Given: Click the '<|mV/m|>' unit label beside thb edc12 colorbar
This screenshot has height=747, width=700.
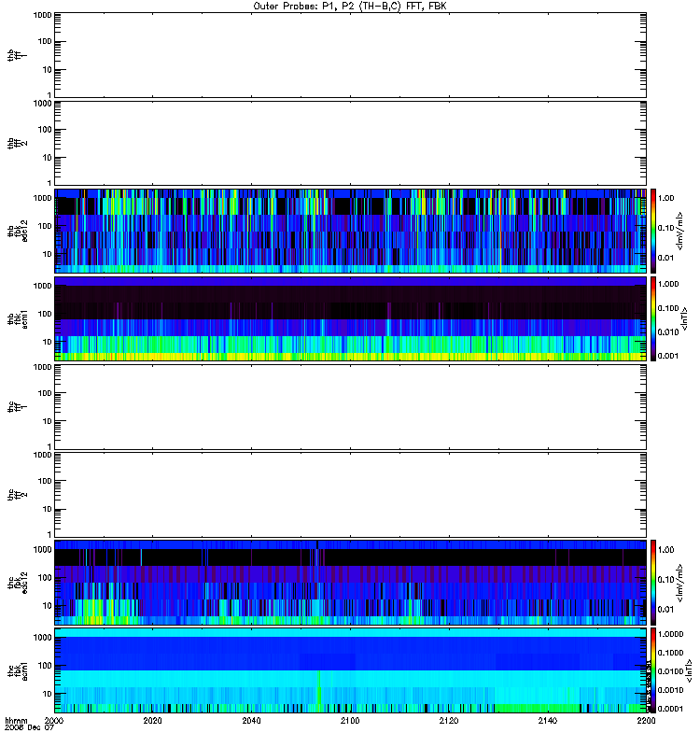Looking at the screenshot, I should 680,231.
